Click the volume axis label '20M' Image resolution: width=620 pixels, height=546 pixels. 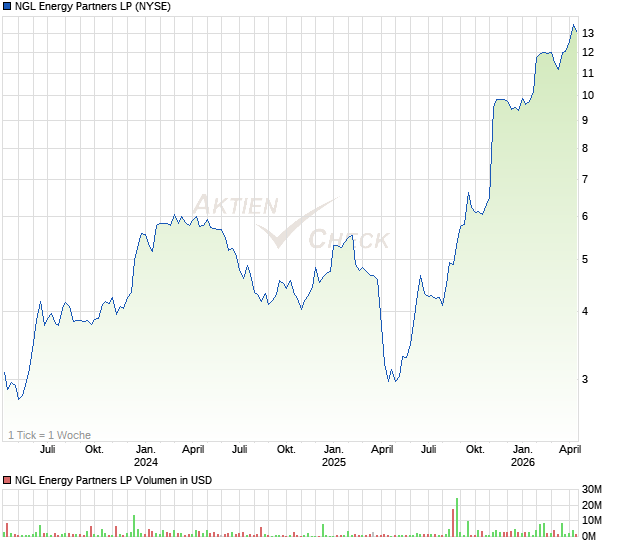coord(592,505)
